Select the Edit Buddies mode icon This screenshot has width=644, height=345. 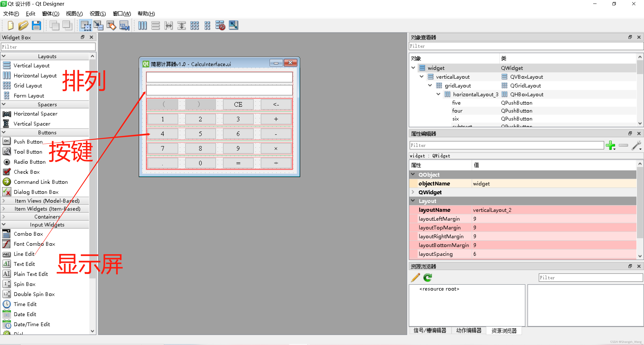(112, 25)
